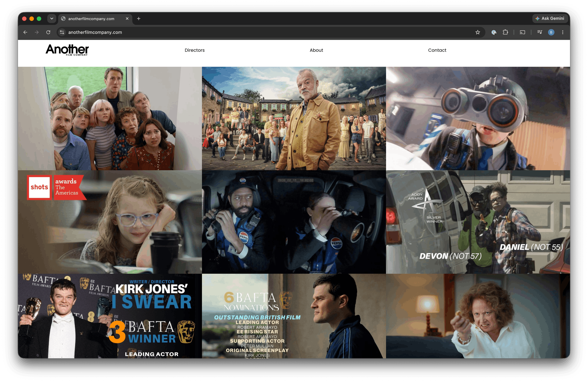Viewport: 588px width, 382px height.
Task: Open the password manager key icon
Action: [x=494, y=32]
